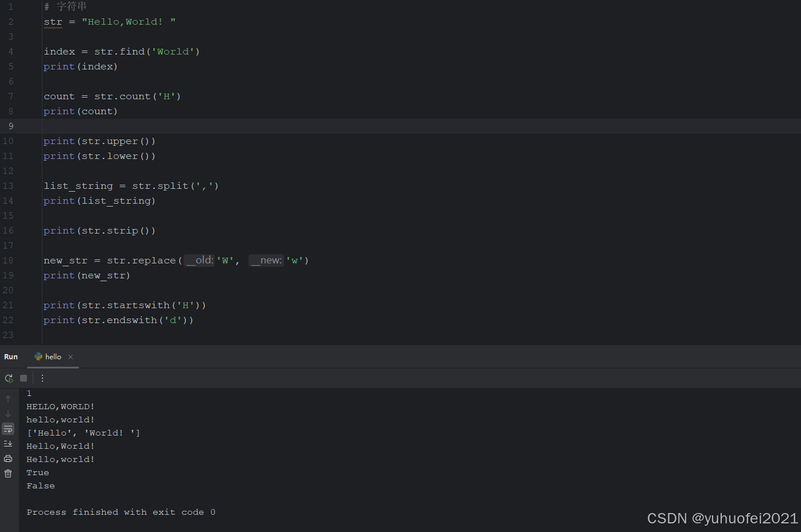801x532 pixels.
Task: Click the print(count) statement
Action: click(x=81, y=111)
